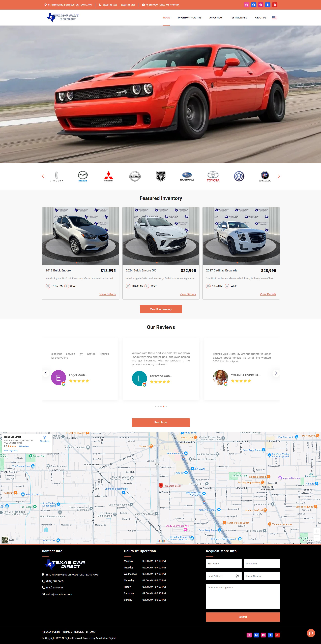Focus the Email Address field
Image resolution: width=321 pixels, height=644 pixels.
click(224, 576)
